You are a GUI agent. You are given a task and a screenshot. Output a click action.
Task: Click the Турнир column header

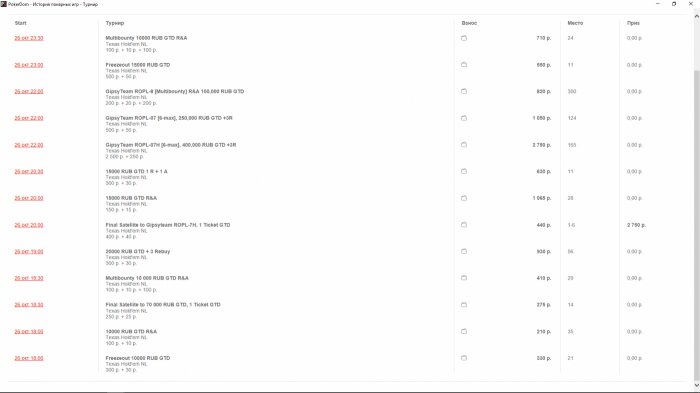pyautogui.click(x=115, y=23)
